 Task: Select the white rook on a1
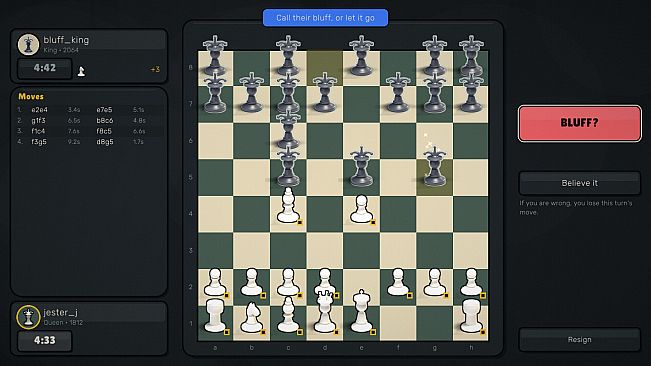click(215, 317)
